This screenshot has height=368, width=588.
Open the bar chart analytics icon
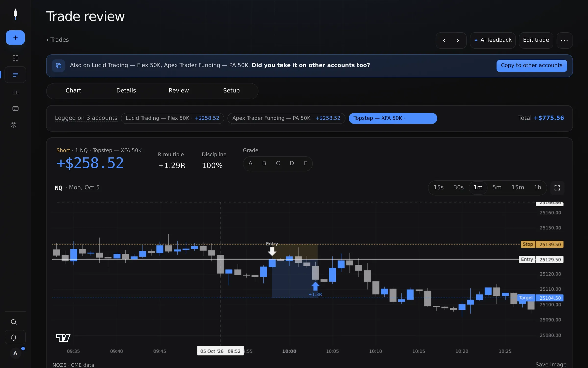pos(15,92)
